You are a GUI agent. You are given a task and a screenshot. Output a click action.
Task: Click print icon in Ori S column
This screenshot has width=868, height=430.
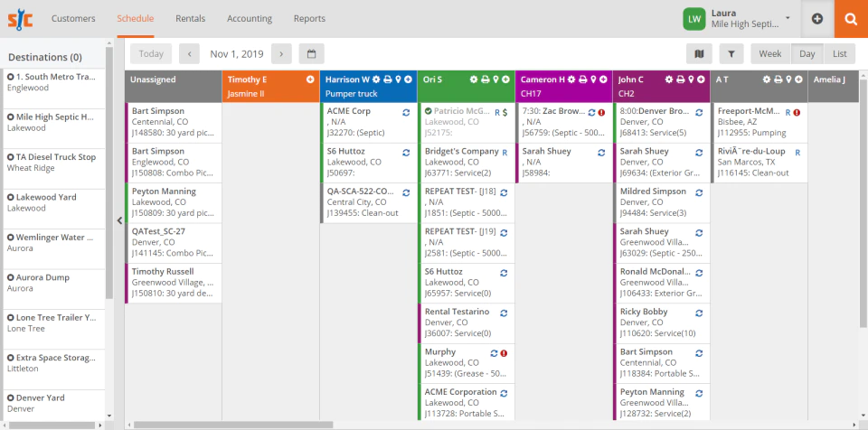point(485,79)
